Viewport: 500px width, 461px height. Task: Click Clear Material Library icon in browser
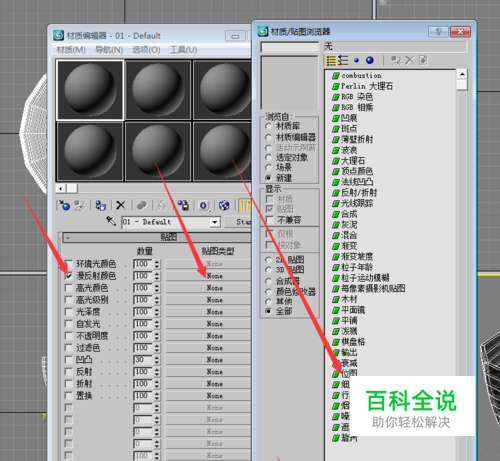423,61
